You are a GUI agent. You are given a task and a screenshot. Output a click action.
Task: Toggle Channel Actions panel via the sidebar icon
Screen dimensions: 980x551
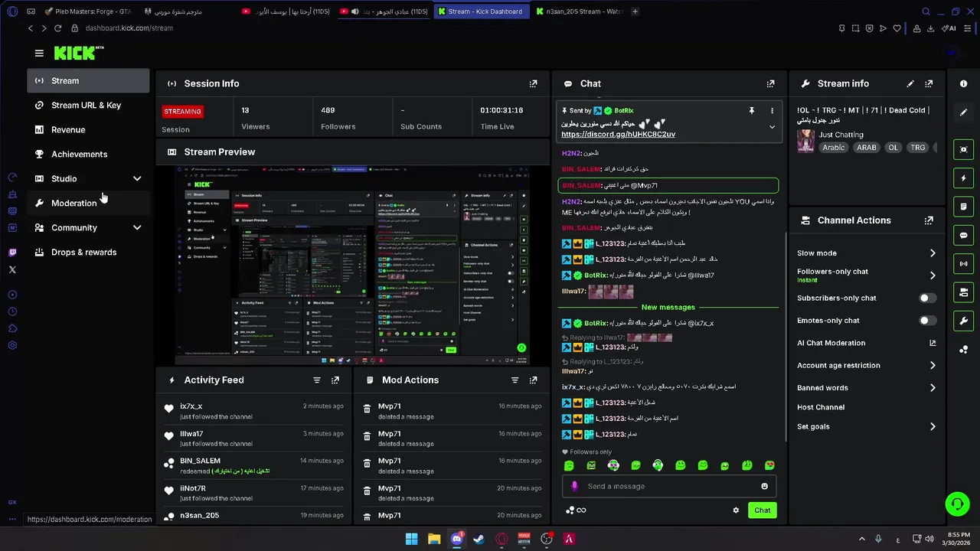[x=964, y=292]
